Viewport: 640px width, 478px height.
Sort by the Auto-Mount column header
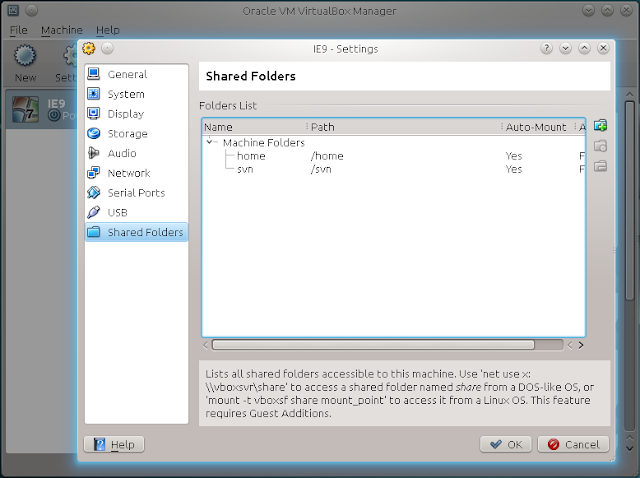[539, 127]
